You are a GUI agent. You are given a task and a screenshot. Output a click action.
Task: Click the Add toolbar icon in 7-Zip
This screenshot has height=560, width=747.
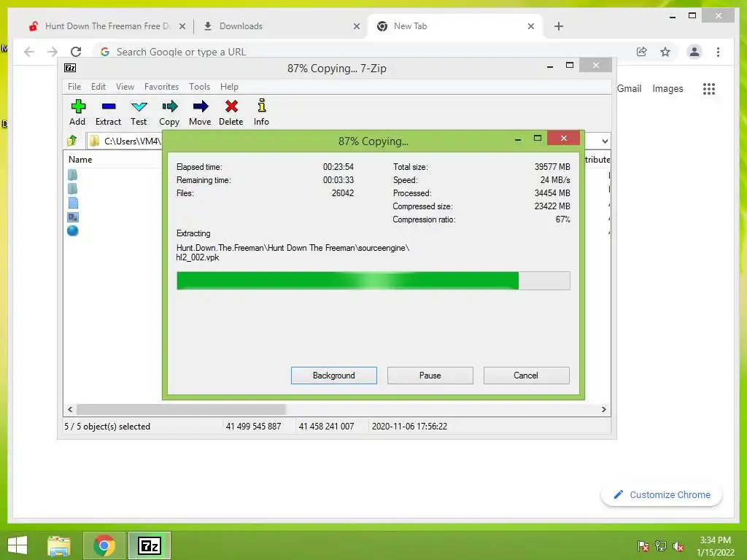click(x=77, y=106)
